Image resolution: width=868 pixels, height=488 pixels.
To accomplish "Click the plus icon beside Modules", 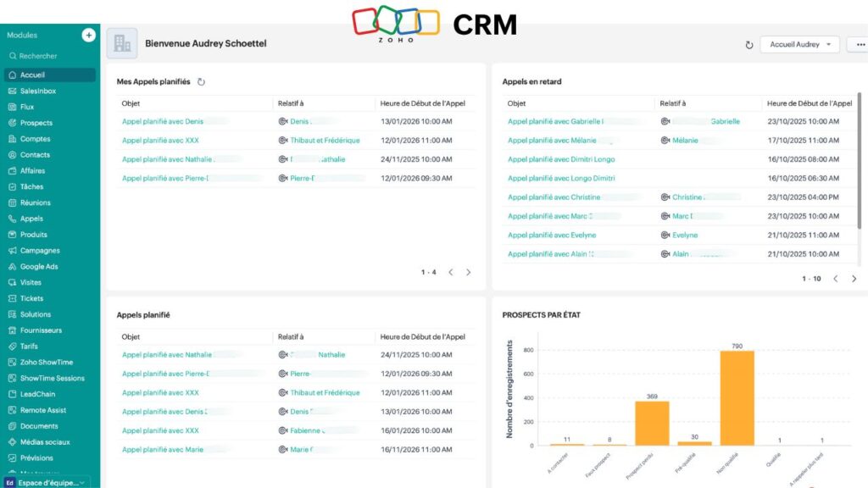I will coord(88,35).
